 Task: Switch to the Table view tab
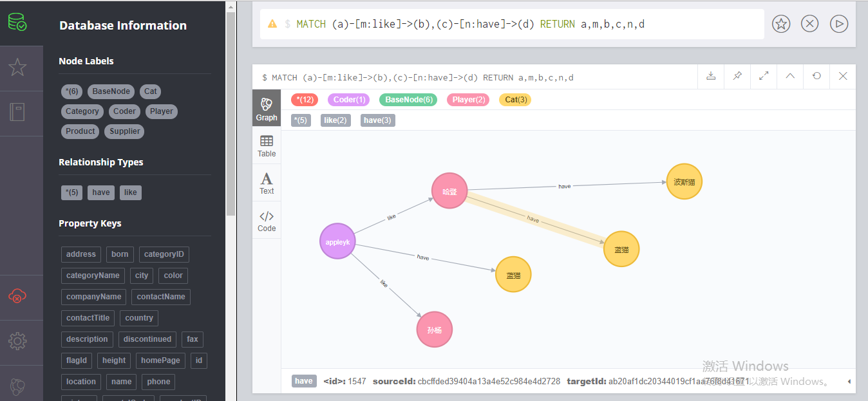click(267, 145)
